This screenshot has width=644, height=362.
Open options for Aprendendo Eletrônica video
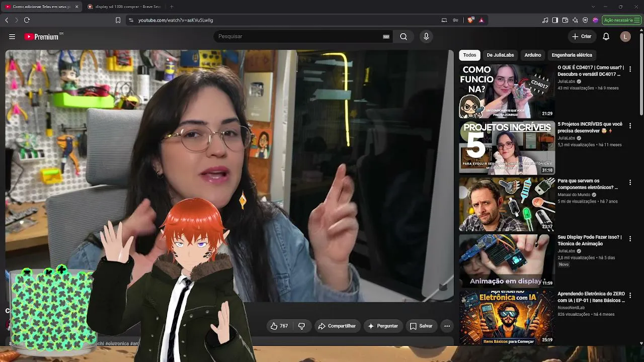pos(630,295)
